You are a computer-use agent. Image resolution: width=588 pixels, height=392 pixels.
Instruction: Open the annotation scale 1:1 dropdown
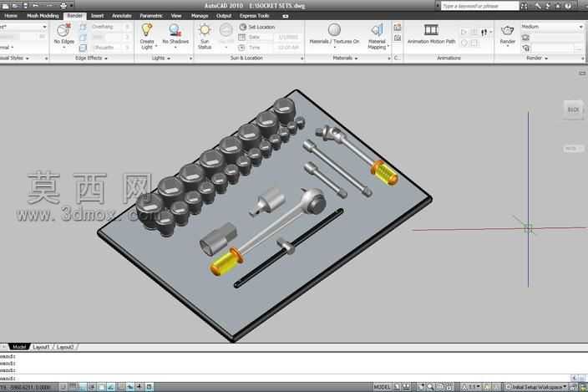(x=474, y=387)
